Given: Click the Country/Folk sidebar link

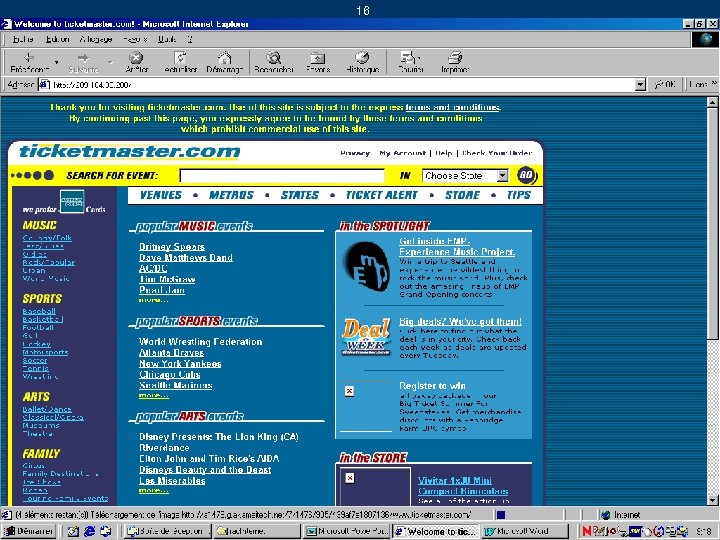Looking at the screenshot, I should pos(47,238).
